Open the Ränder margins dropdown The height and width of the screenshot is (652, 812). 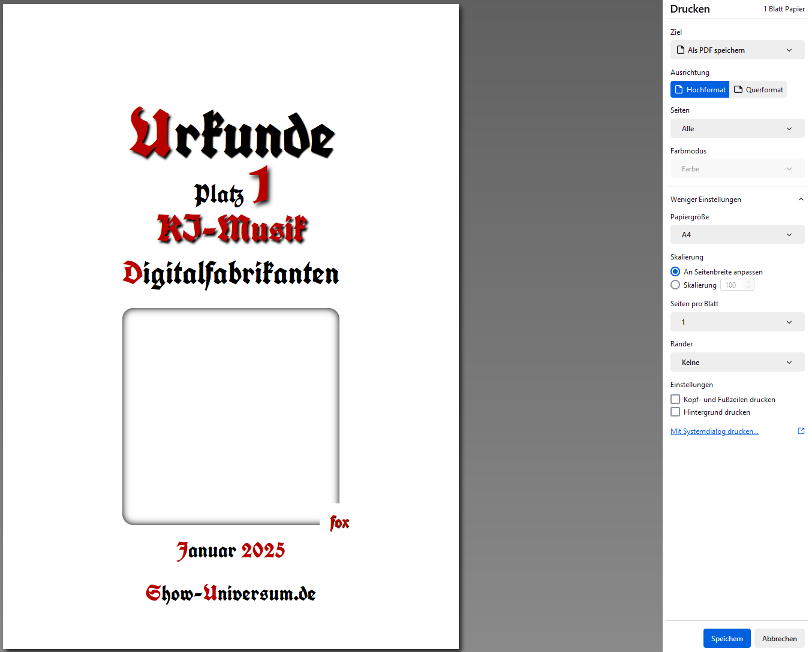[737, 362]
